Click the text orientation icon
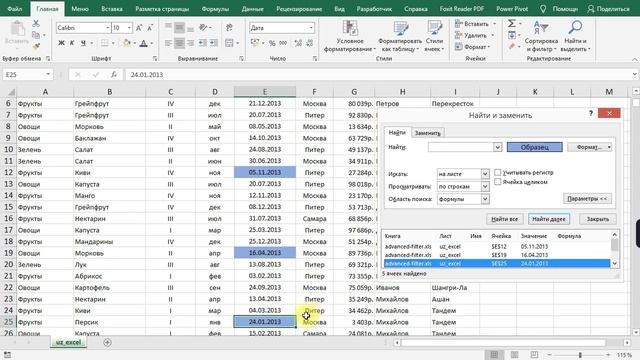 203,28
